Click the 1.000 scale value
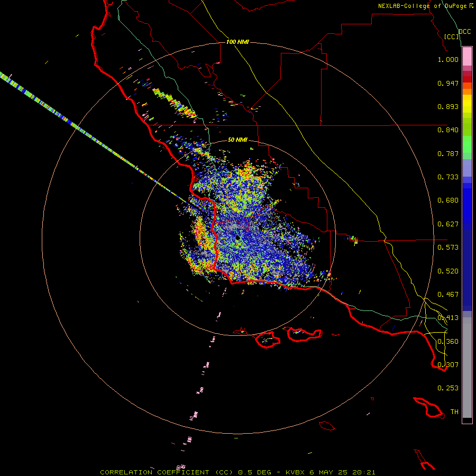 [x=448, y=59]
